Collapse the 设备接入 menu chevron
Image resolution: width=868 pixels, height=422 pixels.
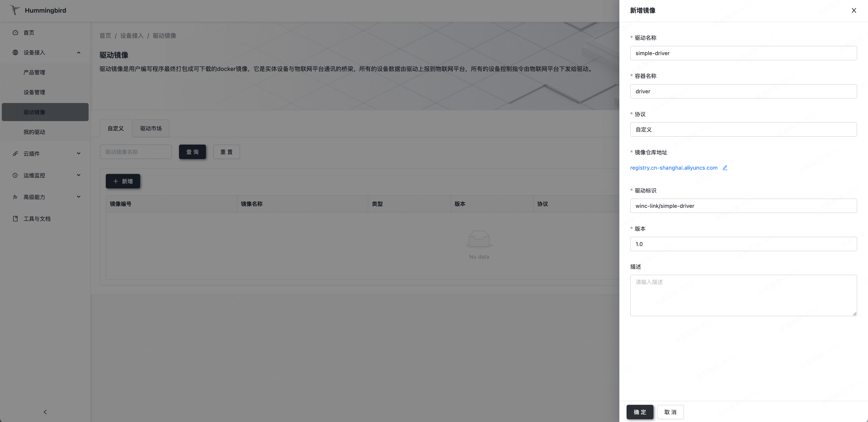coord(78,53)
